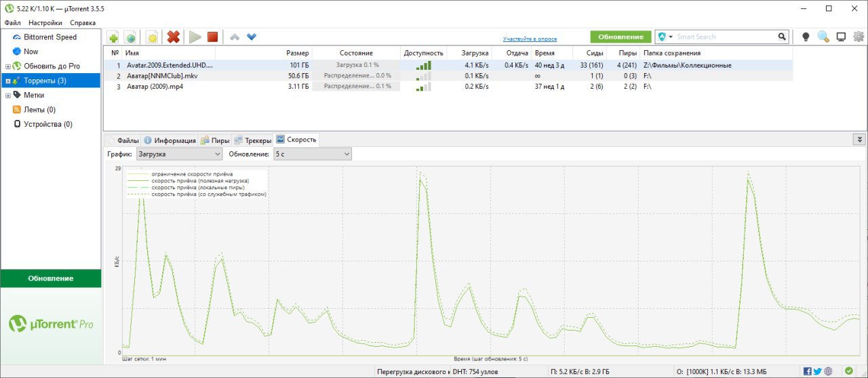The width and height of the screenshot is (868, 378).
Task: Start the selected torrent
Action: tap(195, 37)
